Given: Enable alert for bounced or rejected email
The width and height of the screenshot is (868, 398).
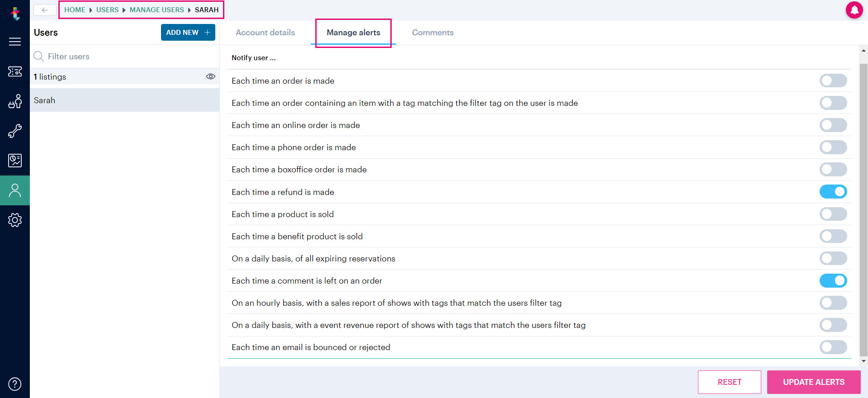Looking at the screenshot, I should coord(833,347).
